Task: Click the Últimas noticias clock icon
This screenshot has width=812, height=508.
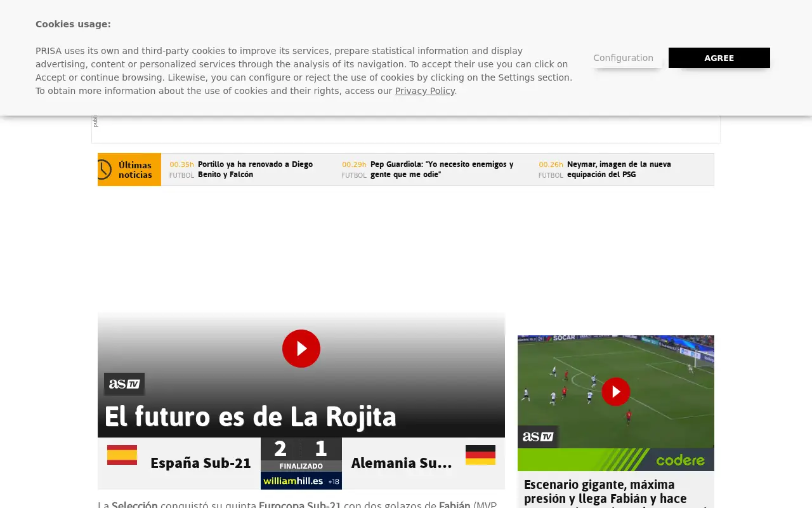Action: [104, 170]
